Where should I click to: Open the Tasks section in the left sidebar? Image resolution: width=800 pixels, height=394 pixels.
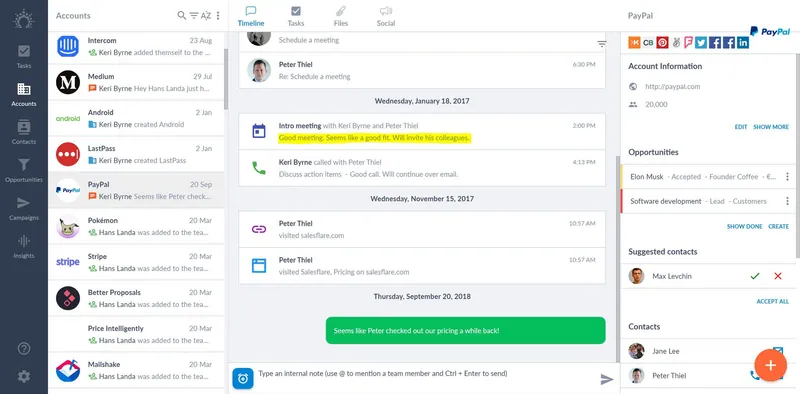click(x=23, y=57)
